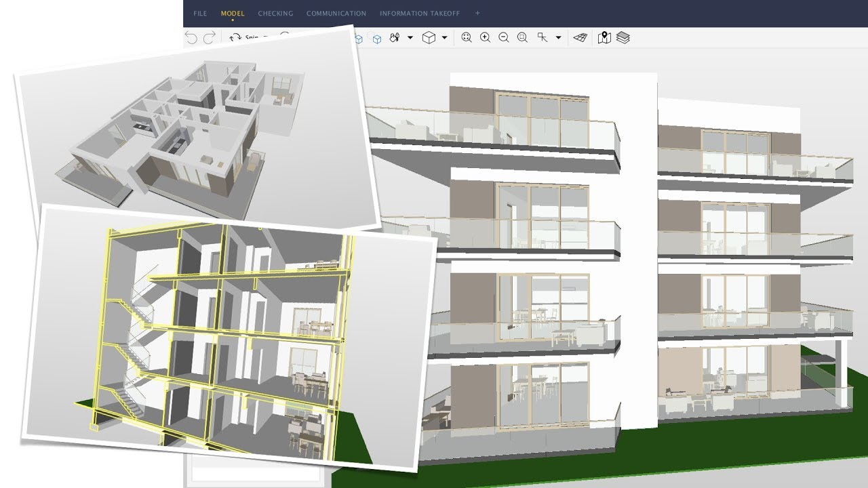This screenshot has width=868, height=488.
Task: Click the section plane grid icon
Action: point(580,38)
